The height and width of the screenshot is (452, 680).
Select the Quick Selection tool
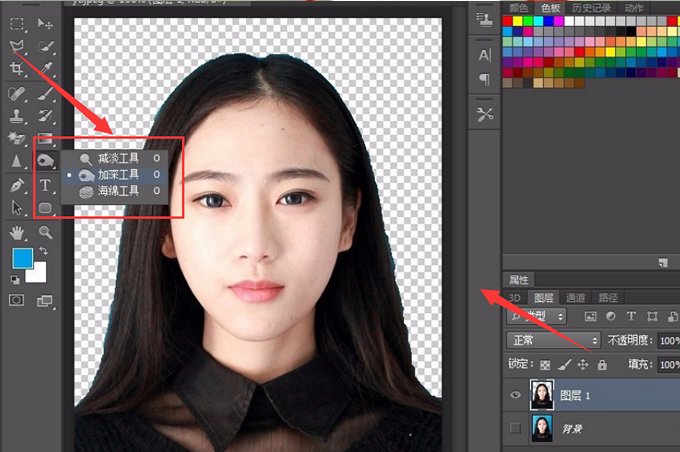click(45, 46)
